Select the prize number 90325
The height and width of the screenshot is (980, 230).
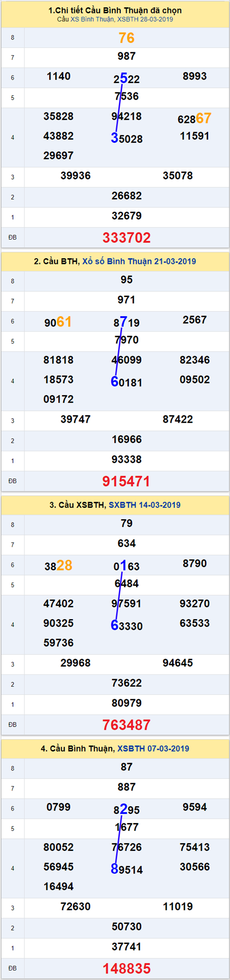click(58, 623)
